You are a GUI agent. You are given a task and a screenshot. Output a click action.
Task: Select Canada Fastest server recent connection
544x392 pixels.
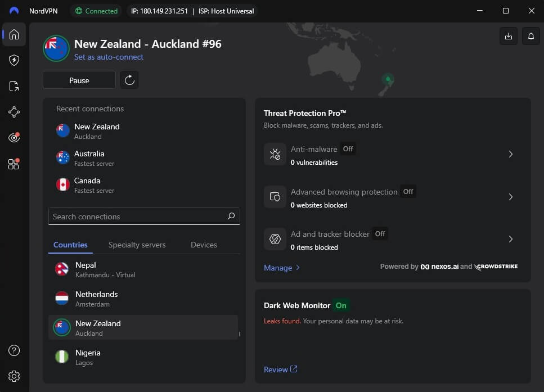click(x=144, y=185)
